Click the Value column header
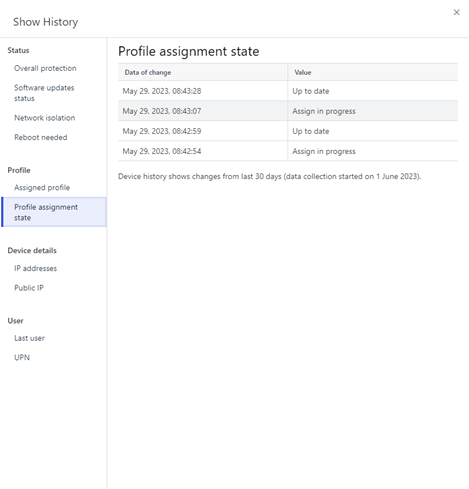Image resolution: width=469 pixels, height=489 pixels. (373, 72)
